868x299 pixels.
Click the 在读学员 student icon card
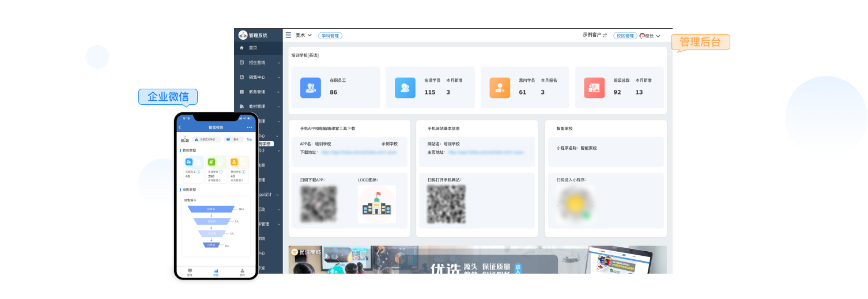405,88
